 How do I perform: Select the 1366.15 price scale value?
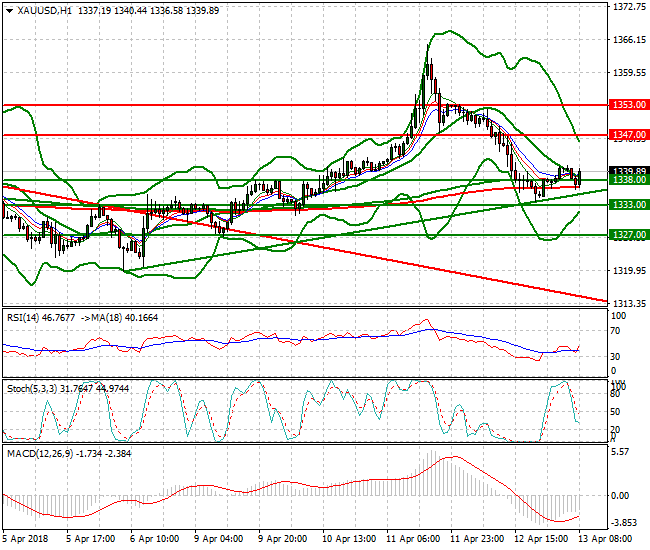pos(629,40)
